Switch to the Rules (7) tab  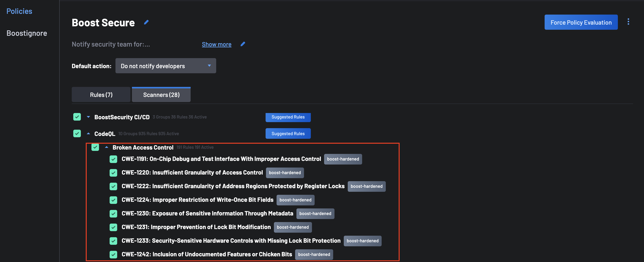[101, 95]
